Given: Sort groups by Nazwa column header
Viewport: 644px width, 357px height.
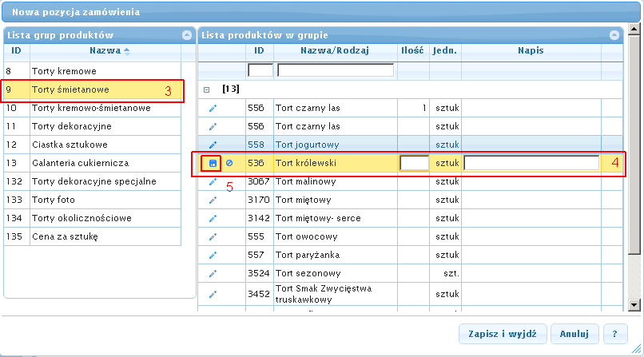Looking at the screenshot, I should point(104,50).
